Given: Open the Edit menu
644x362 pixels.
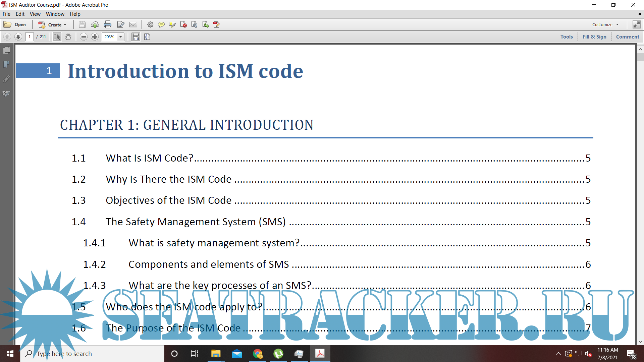Looking at the screenshot, I should [x=20, y=14].
